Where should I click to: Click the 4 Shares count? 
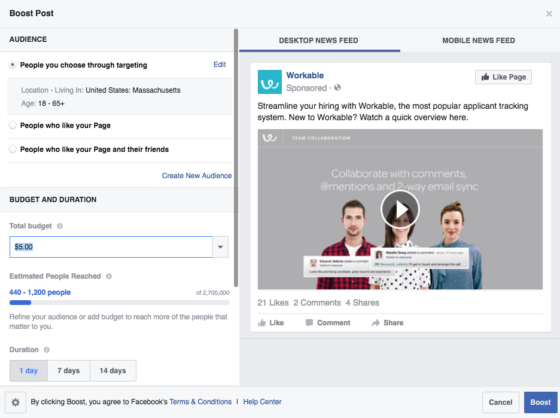tap(362, 303)
